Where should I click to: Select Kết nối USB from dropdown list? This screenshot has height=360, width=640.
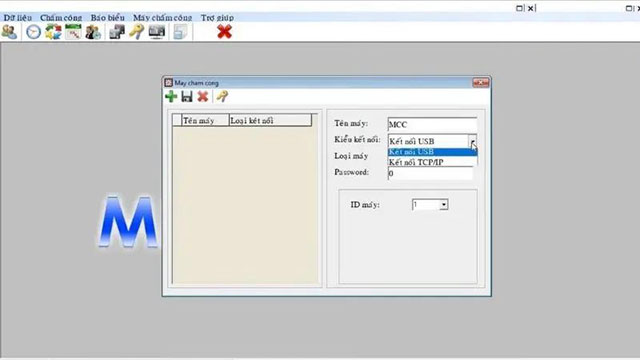(432, 152)
